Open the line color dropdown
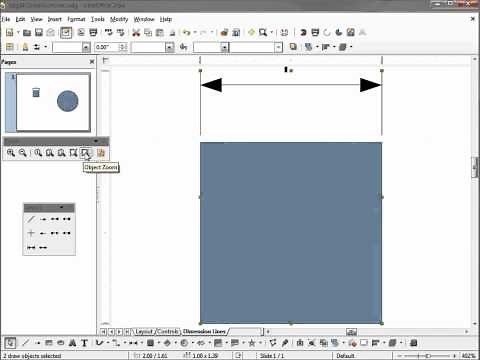480x360 pixels. coord(170,47)
